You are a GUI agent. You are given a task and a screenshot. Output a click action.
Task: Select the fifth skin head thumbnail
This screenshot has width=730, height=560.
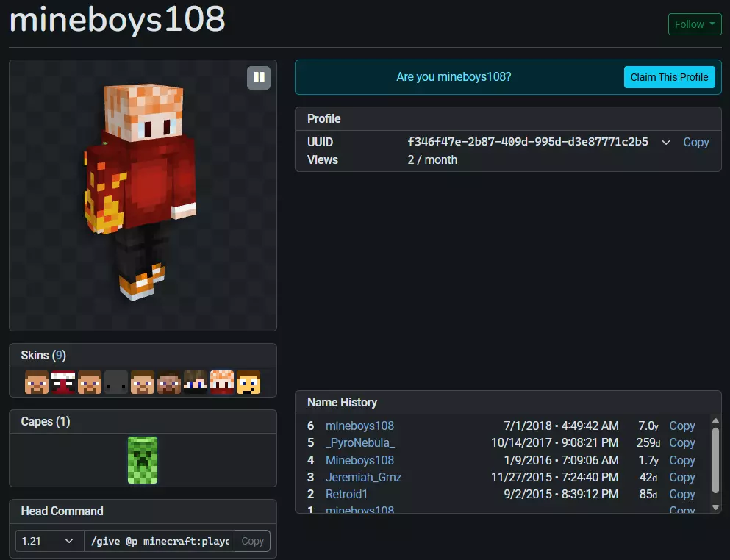(143, 382)
